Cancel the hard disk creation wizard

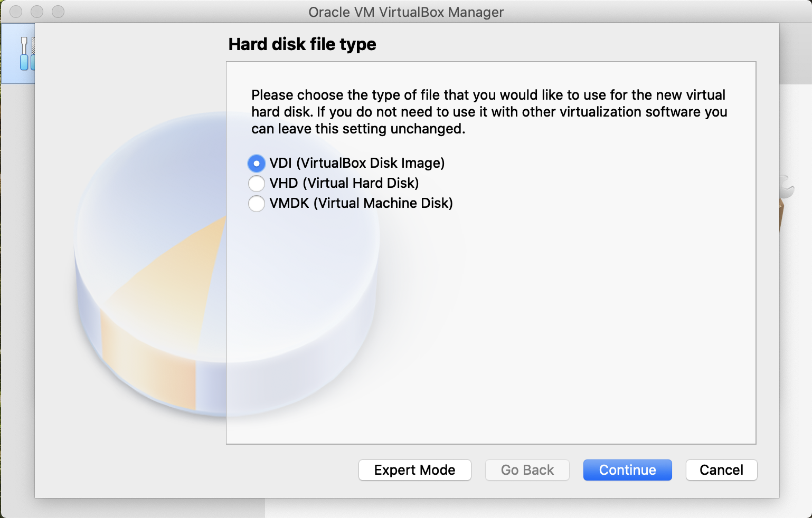pos(721,470)
